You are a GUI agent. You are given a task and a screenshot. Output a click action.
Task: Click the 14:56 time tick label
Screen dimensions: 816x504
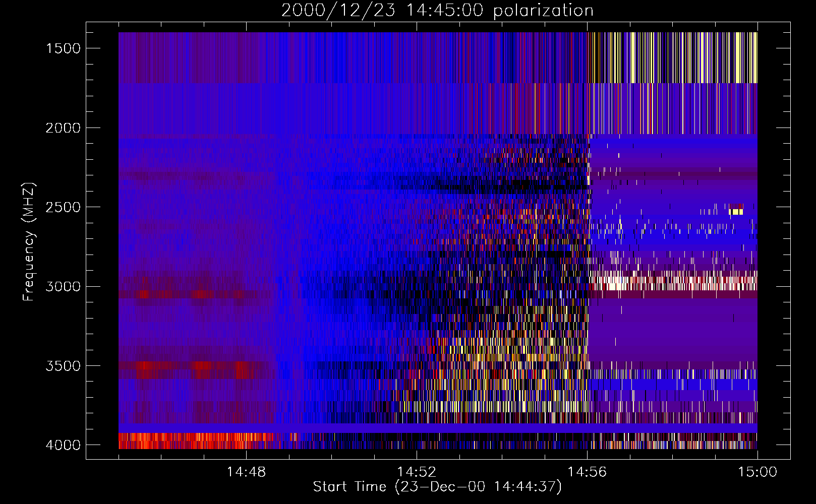click(587, 472)
